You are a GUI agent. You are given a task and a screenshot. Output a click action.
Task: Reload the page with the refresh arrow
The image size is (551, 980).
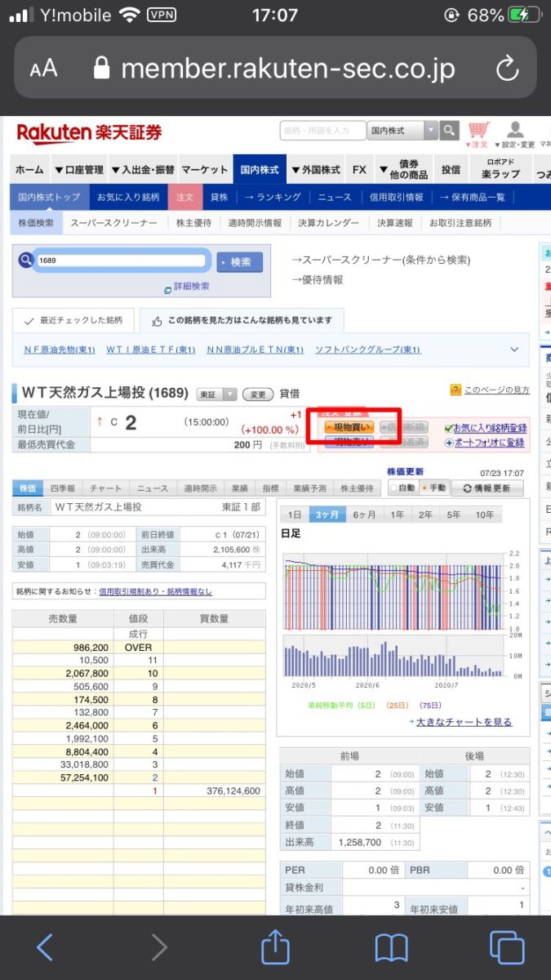[508, 69]
